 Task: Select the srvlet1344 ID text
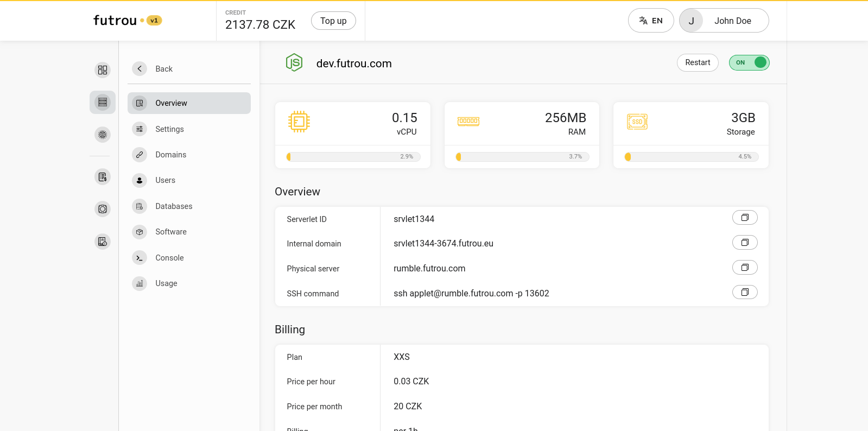click(414, 219)
